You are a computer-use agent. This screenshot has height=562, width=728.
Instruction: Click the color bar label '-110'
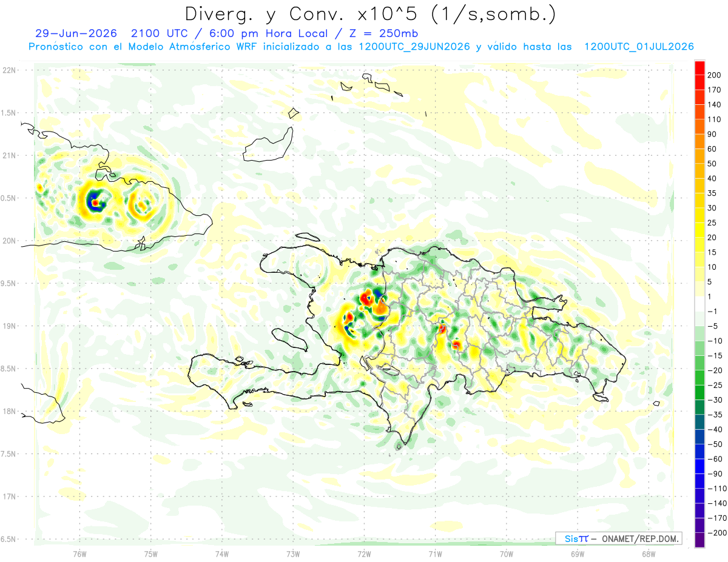pyautogui.click(x=716, y=488)
